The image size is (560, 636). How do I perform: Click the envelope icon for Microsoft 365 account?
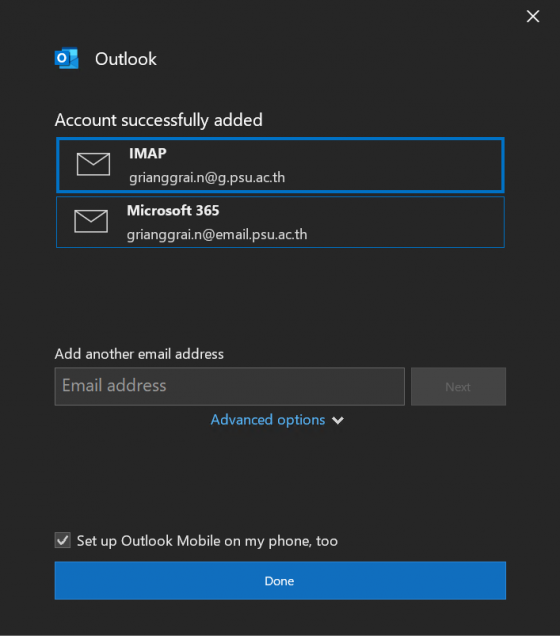(91, 221)
